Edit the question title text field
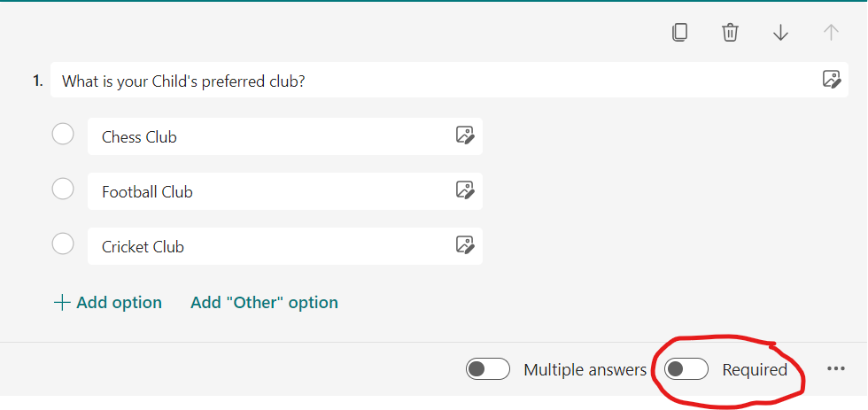Screen dimensions: 868x410 coord(425,81)
